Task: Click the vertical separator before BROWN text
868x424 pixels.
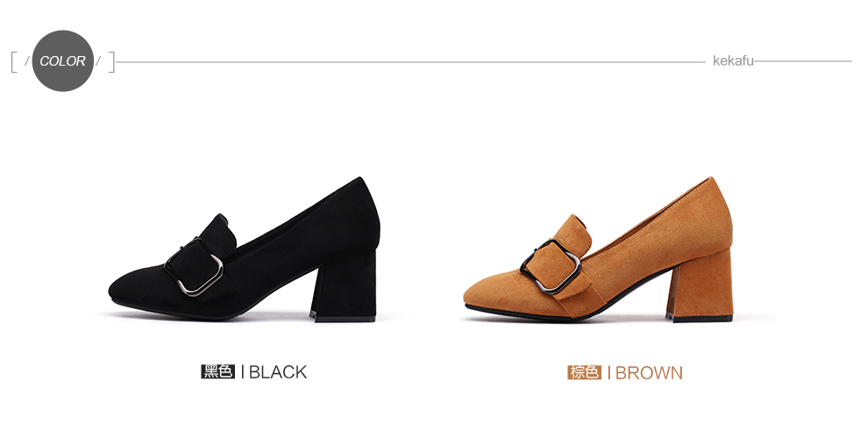Action: 609,372
